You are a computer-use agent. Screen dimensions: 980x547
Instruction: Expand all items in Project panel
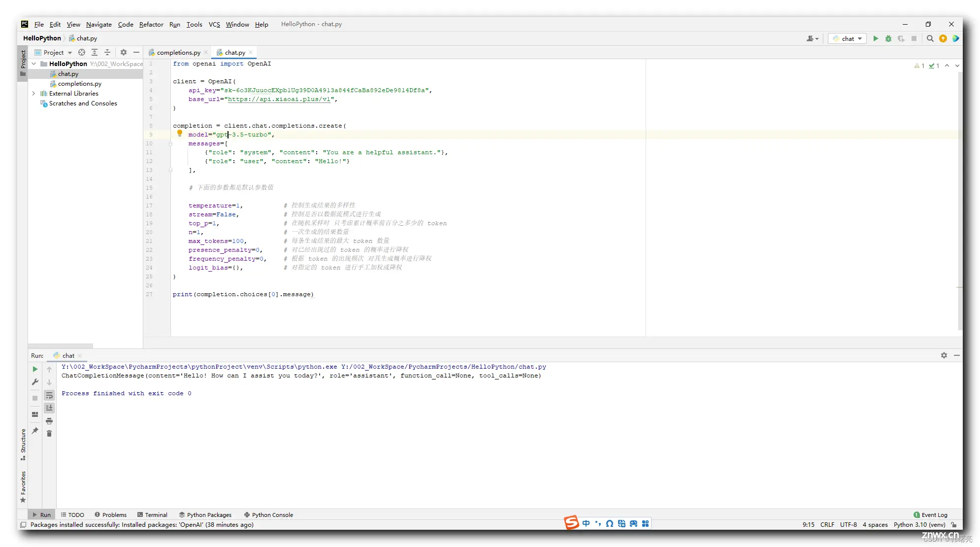coord(95,52)
